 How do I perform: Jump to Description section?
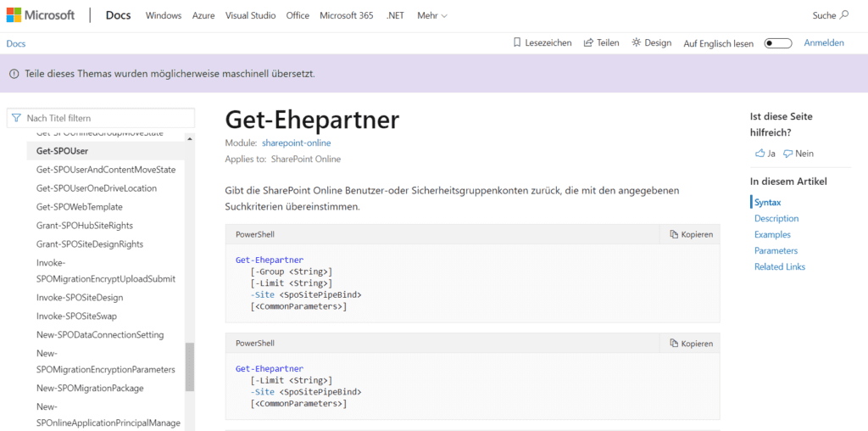tap(776, 218)
